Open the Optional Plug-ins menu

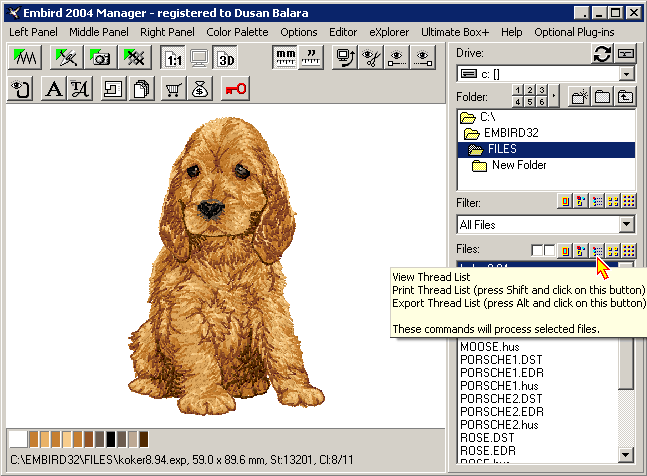pyautogui.click(x=574, y=32)
